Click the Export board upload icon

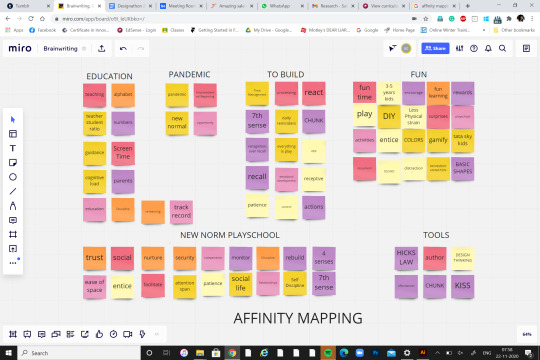102,49
